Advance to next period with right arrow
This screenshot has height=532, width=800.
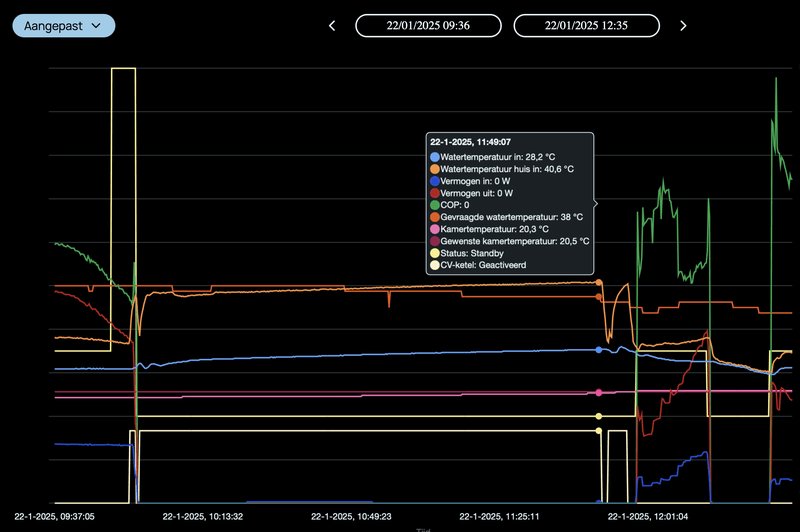[x=683, y=26]
